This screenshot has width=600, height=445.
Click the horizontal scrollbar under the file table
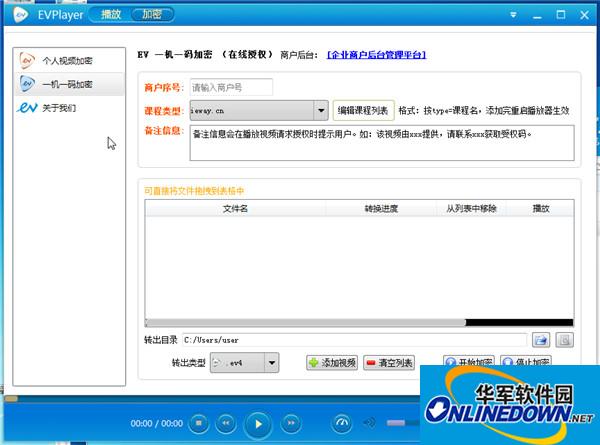tap(359, 323)
